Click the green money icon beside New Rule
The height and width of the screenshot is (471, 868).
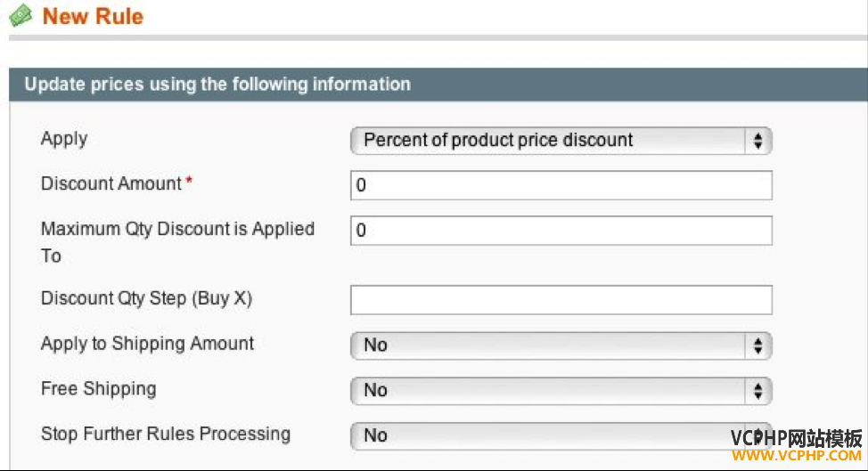pos(21,15)
